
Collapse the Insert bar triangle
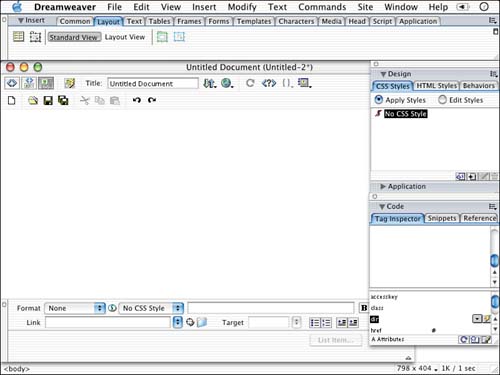coord(21,21)
